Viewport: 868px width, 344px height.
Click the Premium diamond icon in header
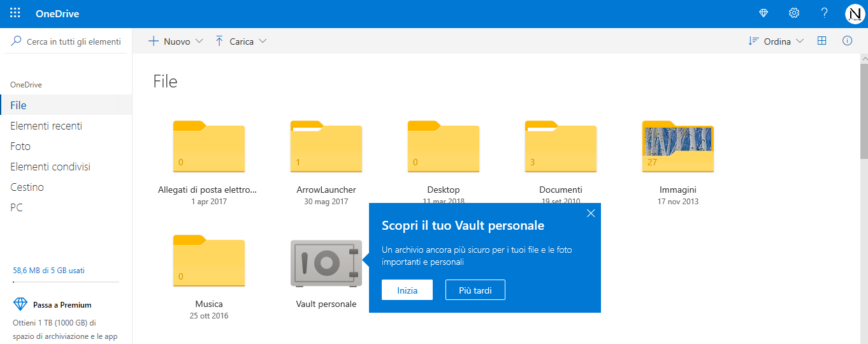click(763, 13)
